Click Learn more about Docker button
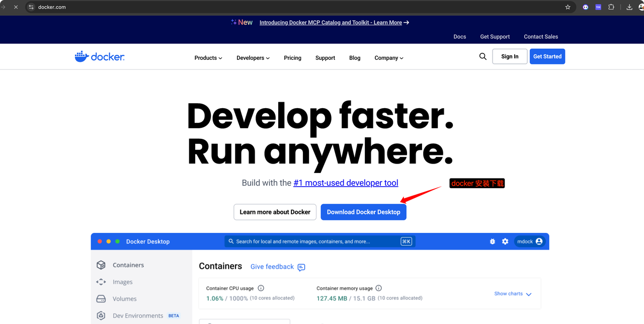Screen dimensions: 644x324 (275, 212)
